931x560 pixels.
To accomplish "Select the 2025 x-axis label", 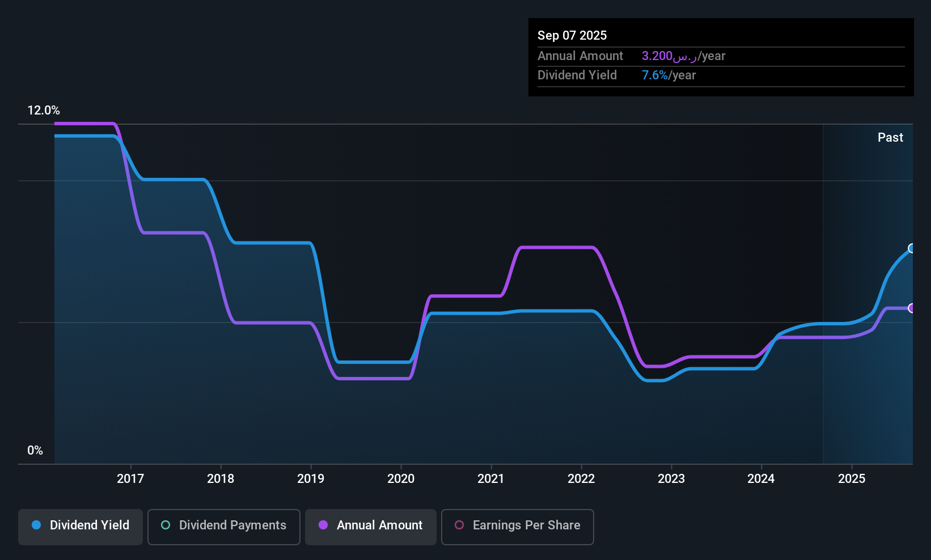I will (852, 479).
